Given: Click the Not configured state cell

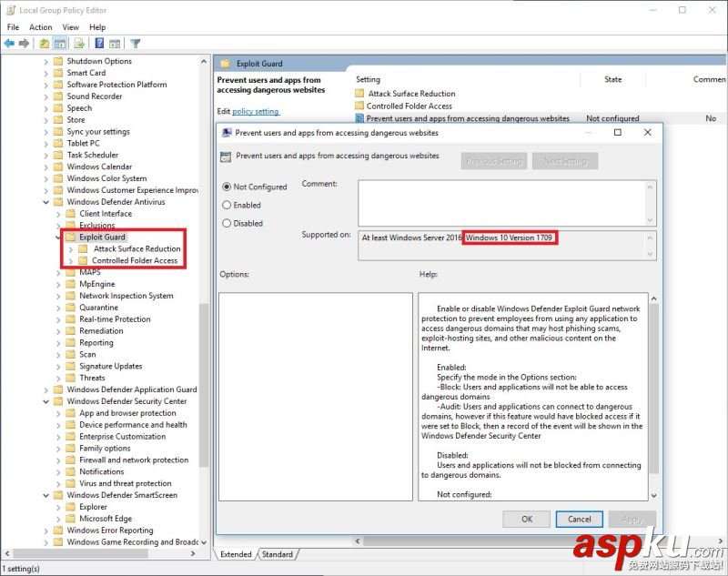Looking at the screenshot, I should point(612,118).
